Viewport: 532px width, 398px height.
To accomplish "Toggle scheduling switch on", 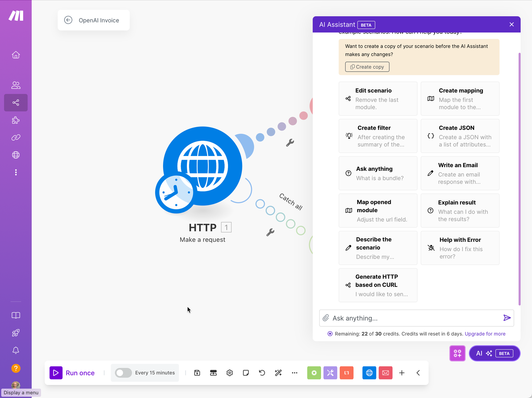I will [123, 373].
